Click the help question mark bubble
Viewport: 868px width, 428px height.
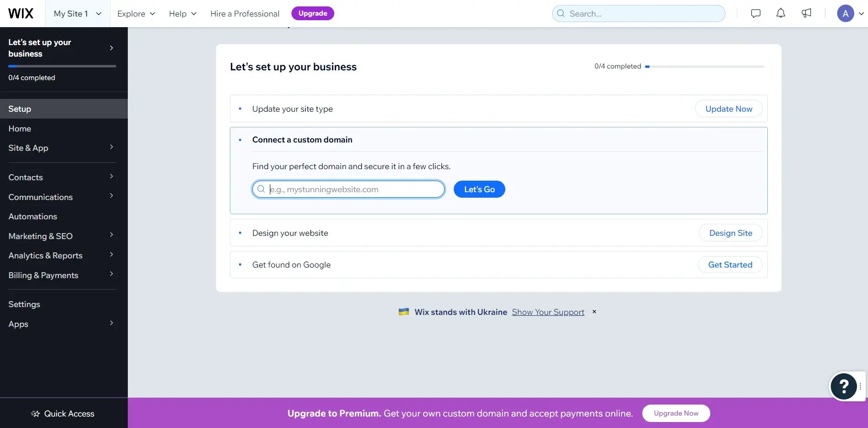pos(844,386)
